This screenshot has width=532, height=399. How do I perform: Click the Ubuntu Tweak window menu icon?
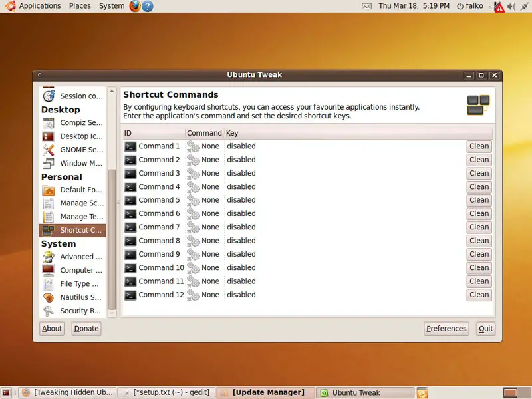click(40, 75)
